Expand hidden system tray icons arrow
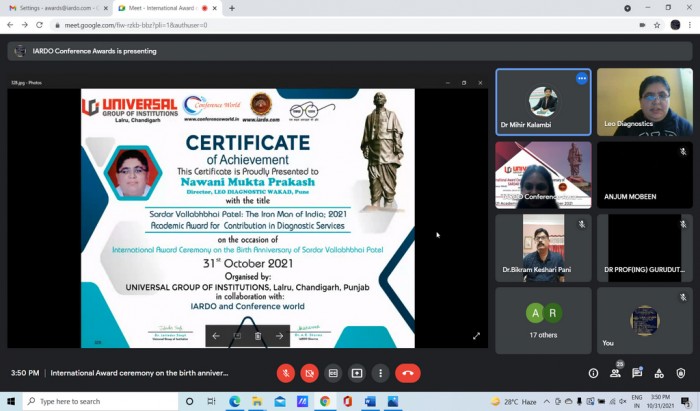Image resolution: width=700 pixels, height=411 pixels. pos(546,401)
